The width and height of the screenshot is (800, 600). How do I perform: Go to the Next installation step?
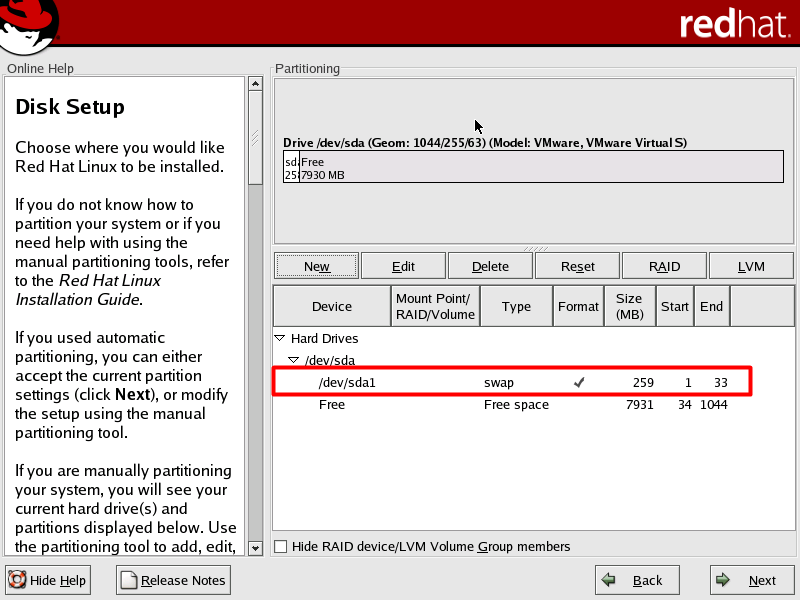(752, 580)
